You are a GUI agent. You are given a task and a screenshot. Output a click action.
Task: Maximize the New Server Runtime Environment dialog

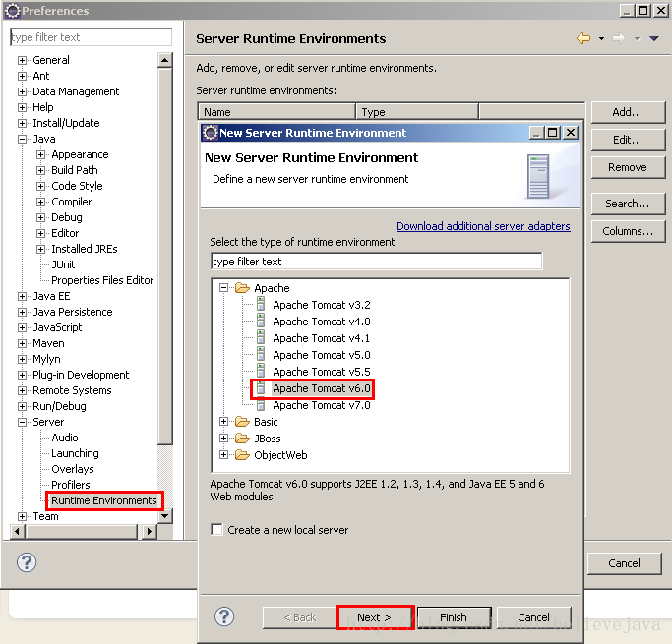tap(553, 133)
